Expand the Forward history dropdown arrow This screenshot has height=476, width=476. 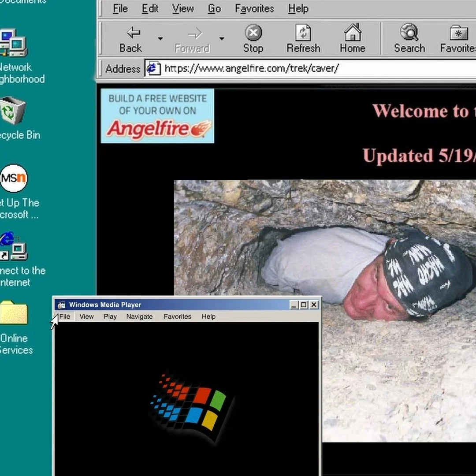222,38
